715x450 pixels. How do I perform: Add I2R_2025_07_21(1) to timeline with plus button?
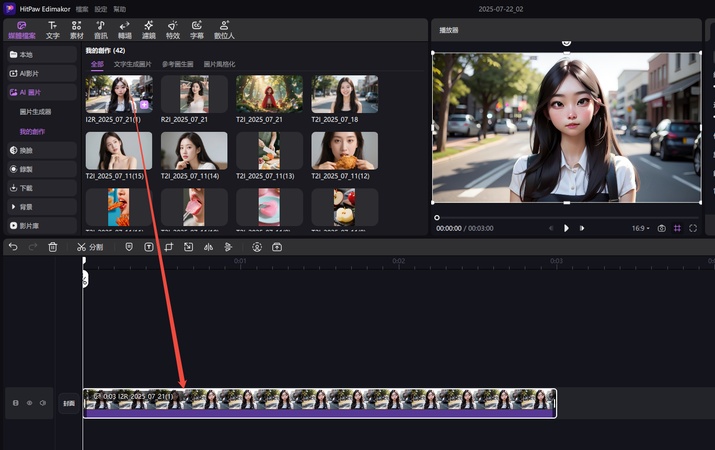coord(145,105)
